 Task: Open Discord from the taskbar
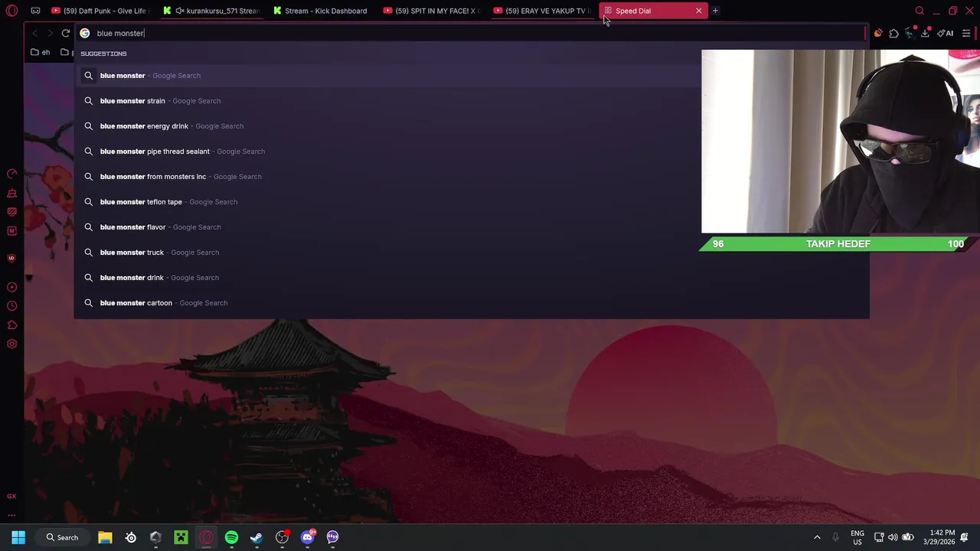(x=307, y=537)
